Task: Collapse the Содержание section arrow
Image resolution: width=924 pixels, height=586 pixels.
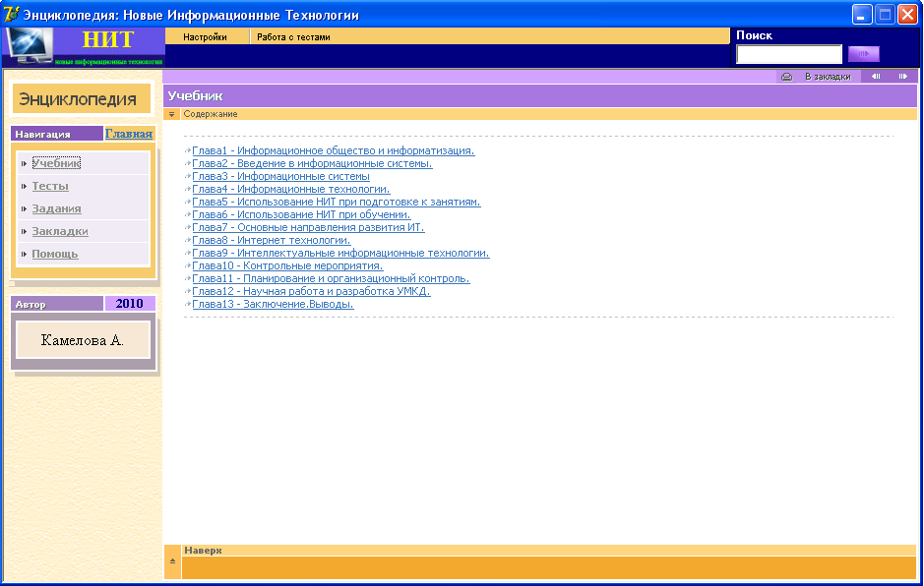Action: click(171, 114)
